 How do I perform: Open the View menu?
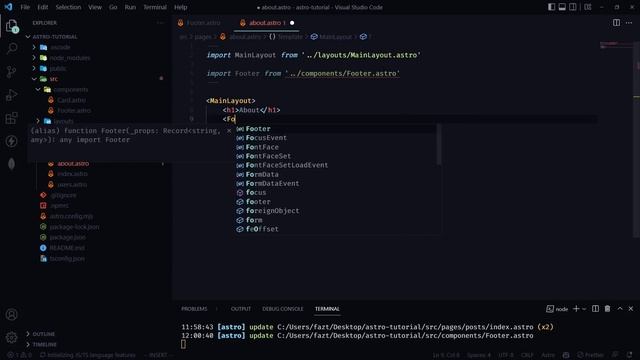tap(95, 7)
